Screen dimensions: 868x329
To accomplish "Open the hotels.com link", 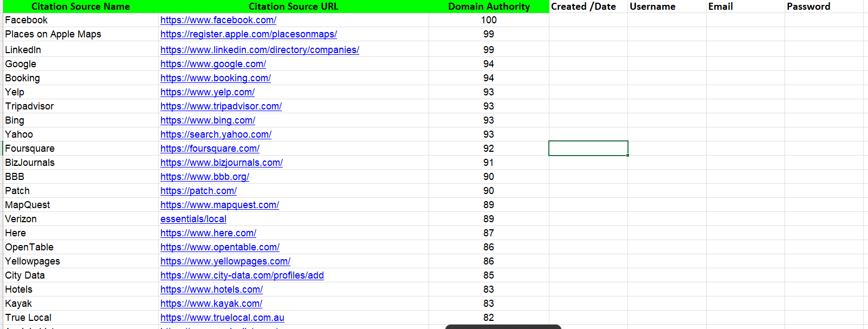I will (211, 289).
